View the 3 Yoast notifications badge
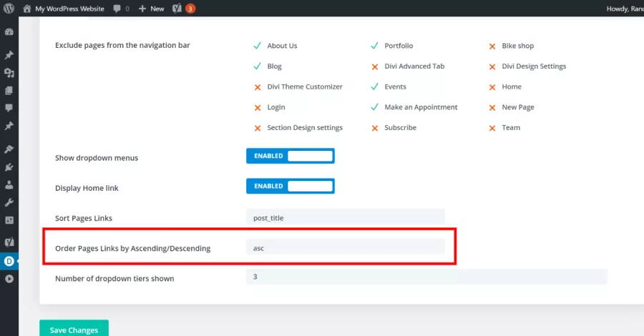The width and height of the screenshot is (644, 336). pyautogui.click(x=190, y=9)
